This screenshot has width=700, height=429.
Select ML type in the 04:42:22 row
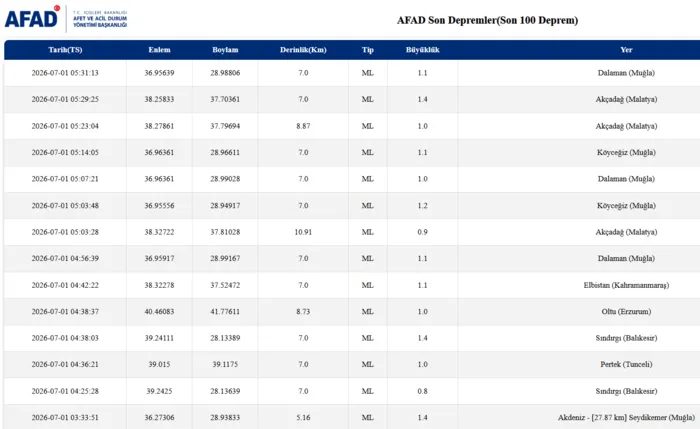point(367,285)
